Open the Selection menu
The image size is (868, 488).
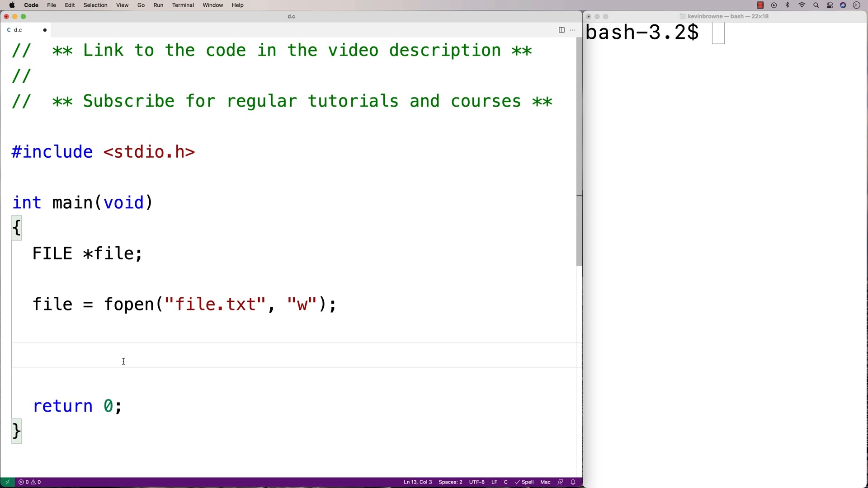click(x=95, y=5)
